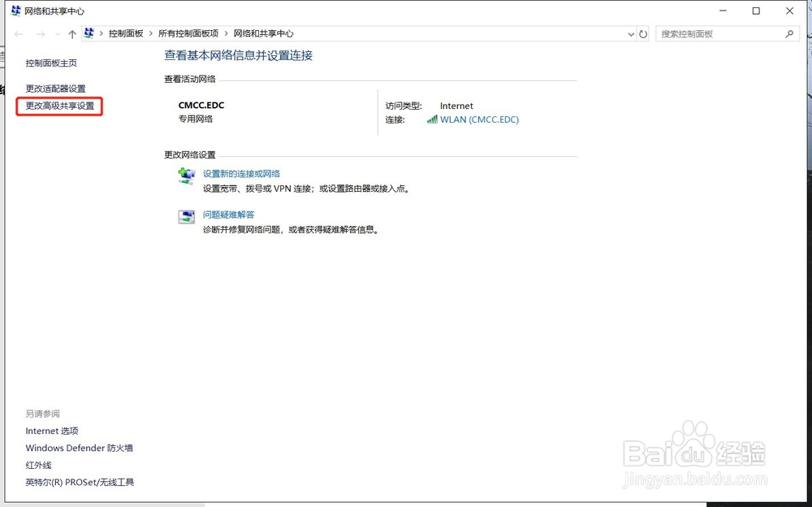
Task: Open 更改适配器设置
Action: pyautogui.click(x=55, y=88)
